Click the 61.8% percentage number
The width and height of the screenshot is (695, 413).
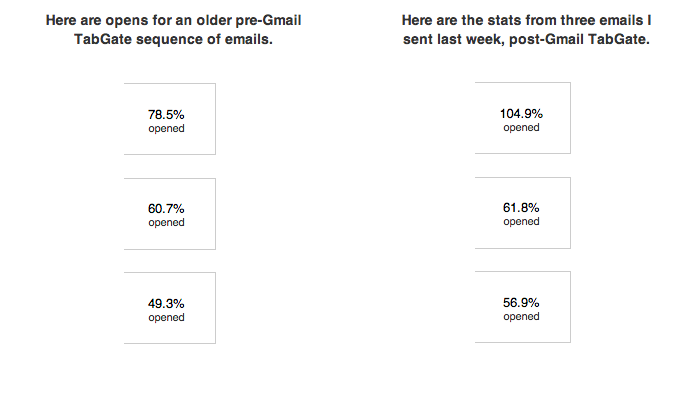(x=521, y=208)
